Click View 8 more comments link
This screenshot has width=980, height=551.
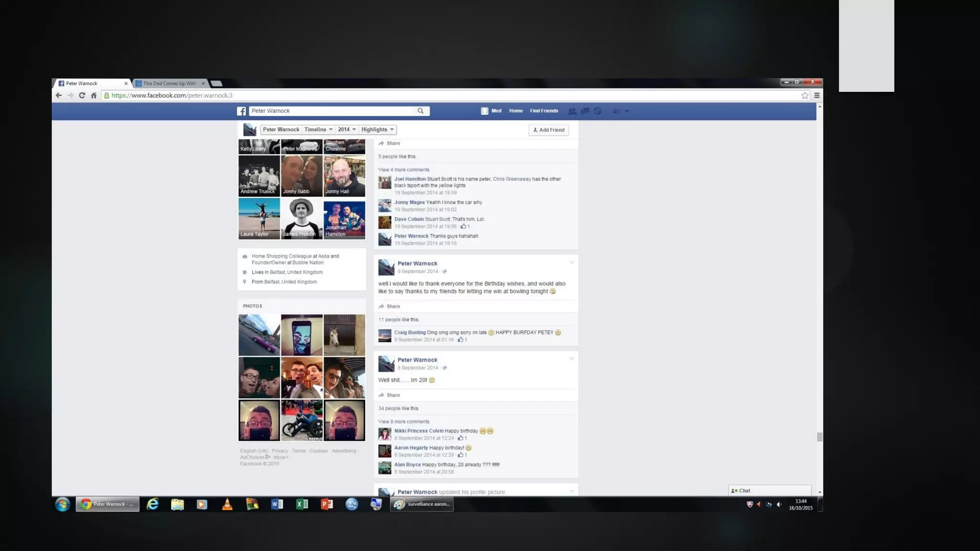pyautogui.click(x=403, y=422)
